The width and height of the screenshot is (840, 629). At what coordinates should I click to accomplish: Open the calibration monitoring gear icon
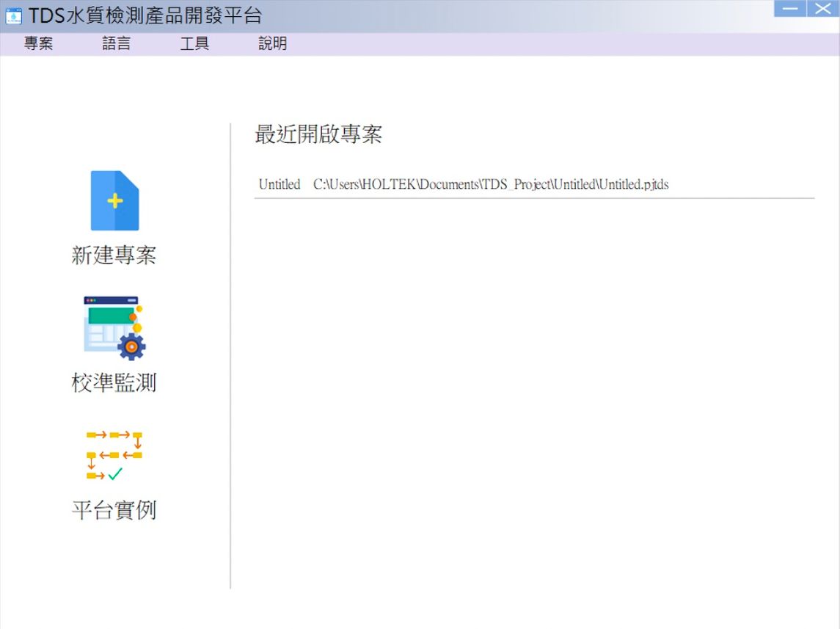(x=114, y=328)
